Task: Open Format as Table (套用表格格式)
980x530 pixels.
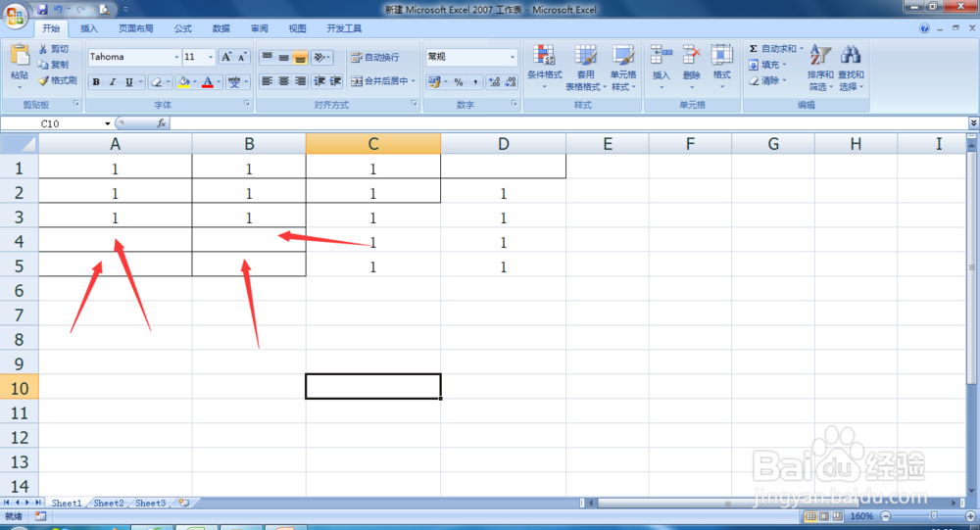Action: pyautogui.click(x=586, y=68)
